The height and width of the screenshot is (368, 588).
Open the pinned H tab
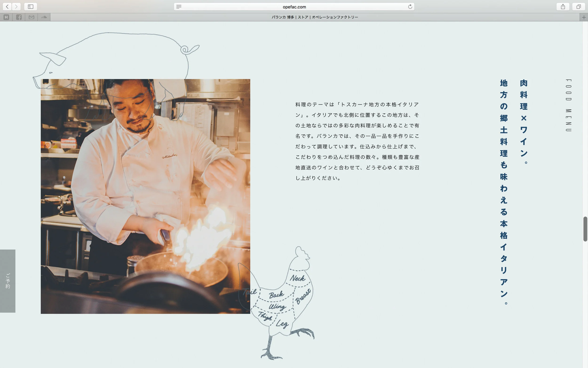point(6,17)
